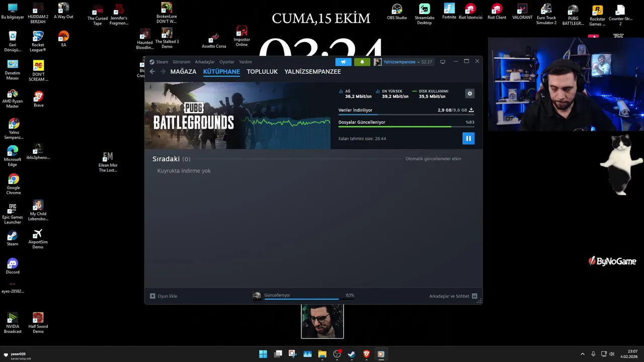
Task: Open Fortnite desktop shortcut
Action: (449, 12)
